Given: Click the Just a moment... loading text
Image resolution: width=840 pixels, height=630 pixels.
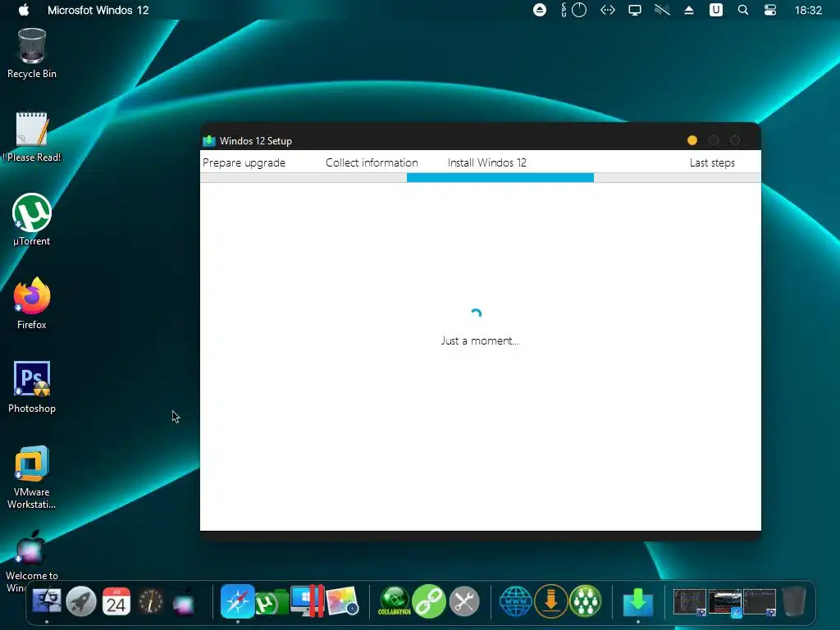Looking at the screenshot, I should pyautogui.click(x=480, y=340).
